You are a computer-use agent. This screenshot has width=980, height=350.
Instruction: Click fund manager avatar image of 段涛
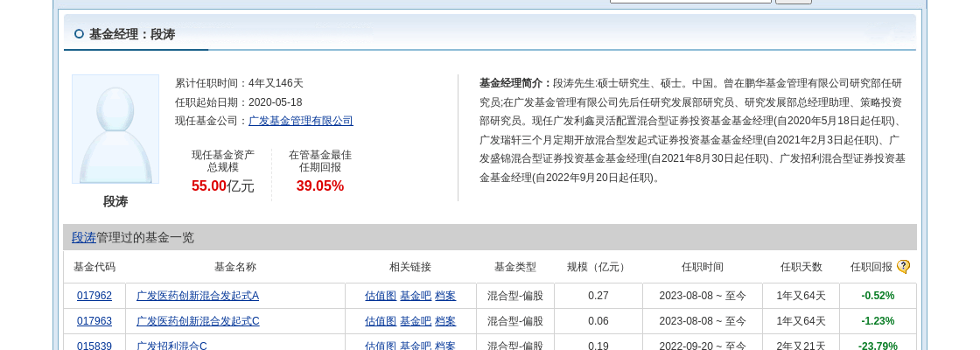[115, 129]
